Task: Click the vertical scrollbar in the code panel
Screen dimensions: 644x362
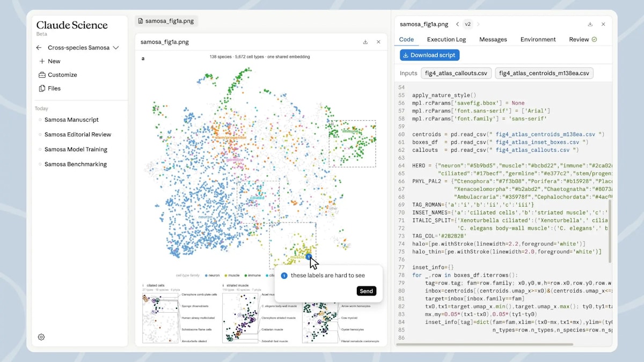Action: point(609,231)
